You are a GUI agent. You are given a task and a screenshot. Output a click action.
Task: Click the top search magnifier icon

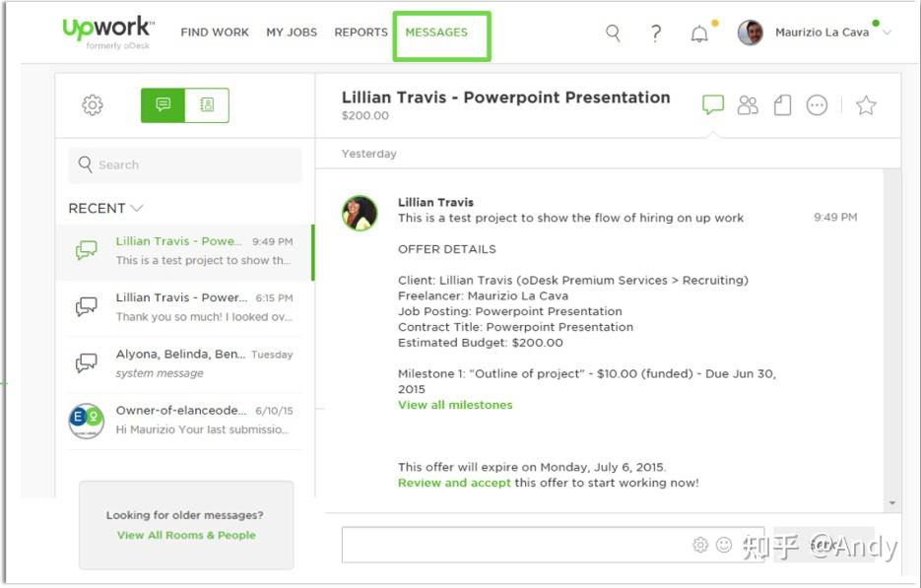(613, 33)
